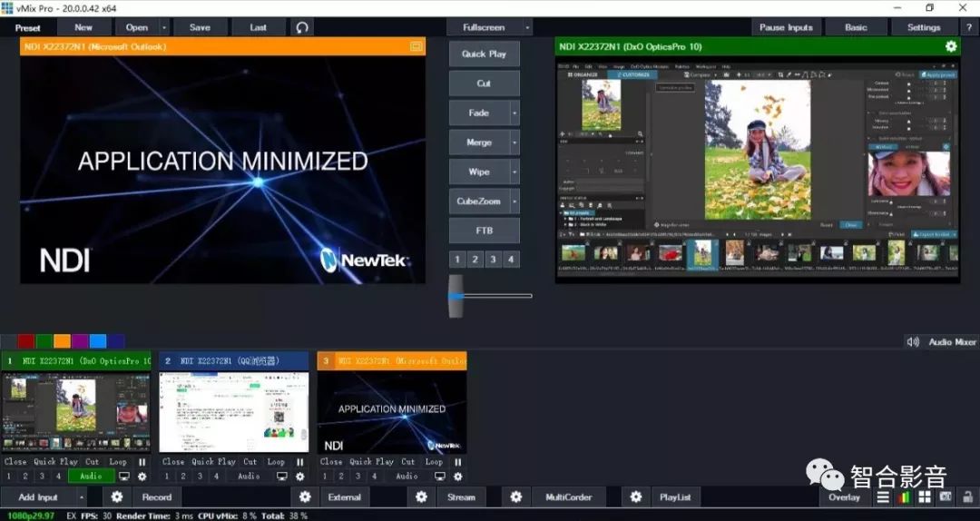Open PlayList settings gear

click(x=635, y=497)
